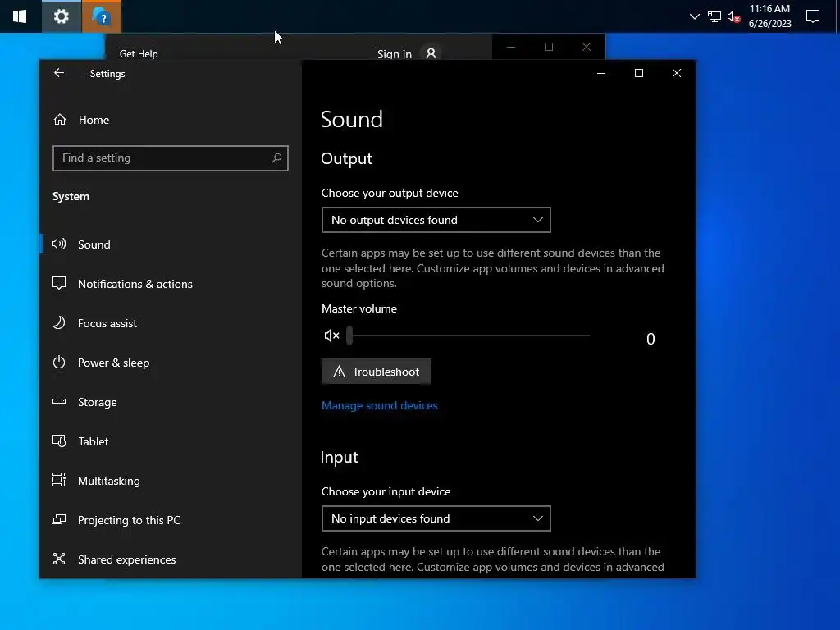Minimize the Get Help window

point(511,47)
